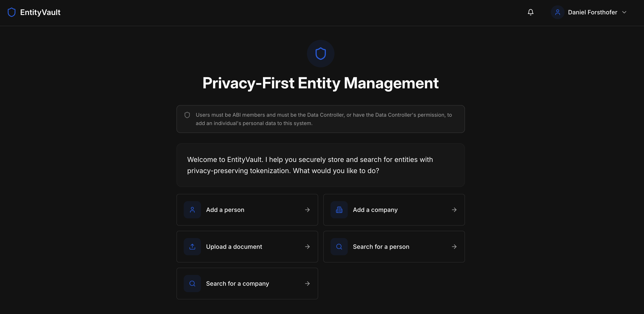Click the EntityVault shield logo in header
Screen dimensions: 644x314
12,12
